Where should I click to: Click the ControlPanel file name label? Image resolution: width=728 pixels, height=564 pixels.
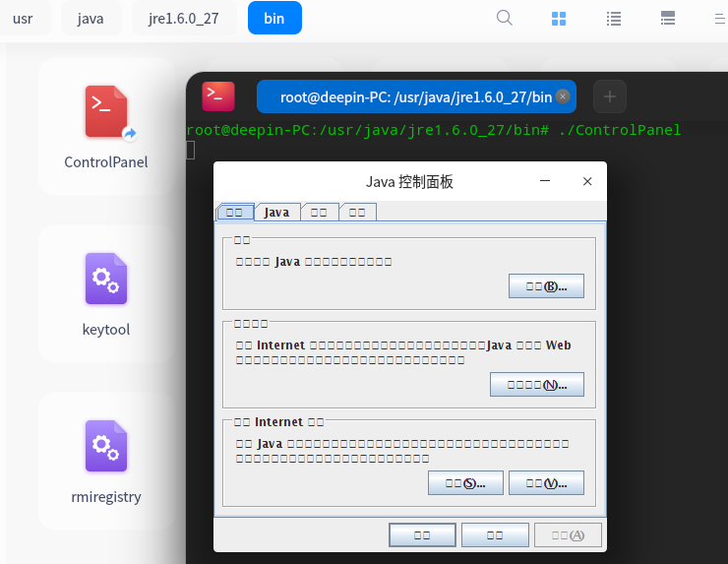click(106, 162)
